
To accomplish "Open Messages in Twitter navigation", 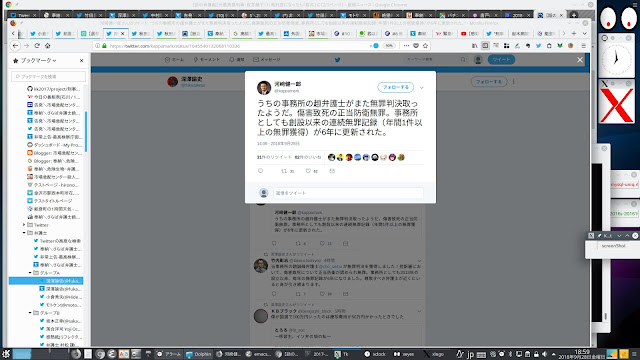I will [267, 60].
